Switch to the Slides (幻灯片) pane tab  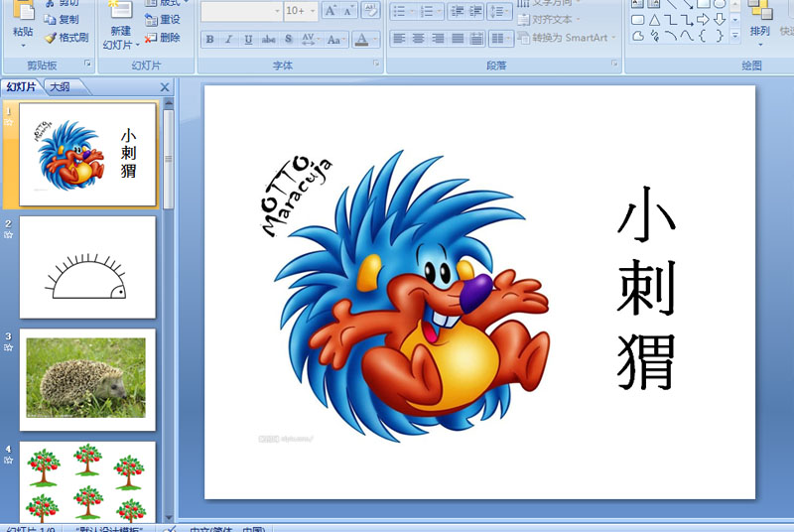(21, 87)
